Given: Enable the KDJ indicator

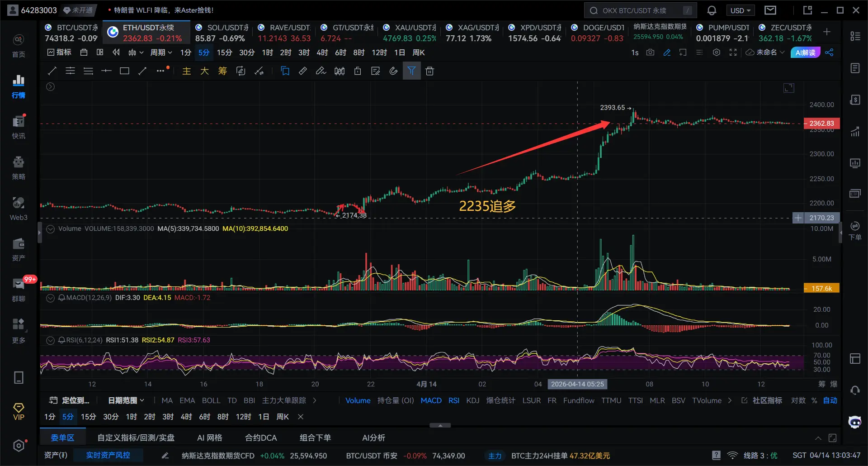Looking at the screenshot, I should (x=473, y=400).
